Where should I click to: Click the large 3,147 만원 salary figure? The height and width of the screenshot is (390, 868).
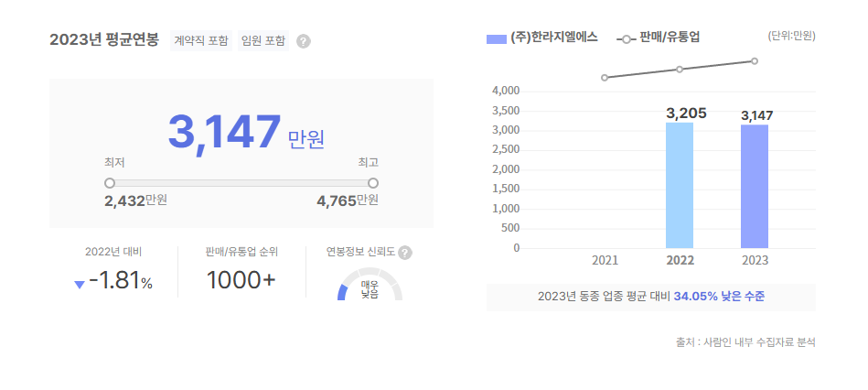pyautogui.click(x=246, y=132)
